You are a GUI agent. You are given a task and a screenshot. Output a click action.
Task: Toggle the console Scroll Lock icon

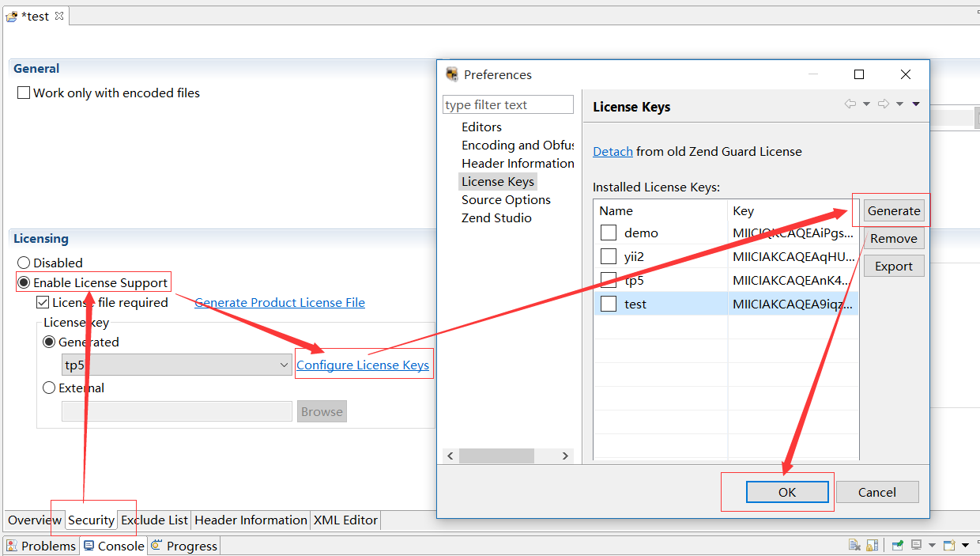(872, 545)
